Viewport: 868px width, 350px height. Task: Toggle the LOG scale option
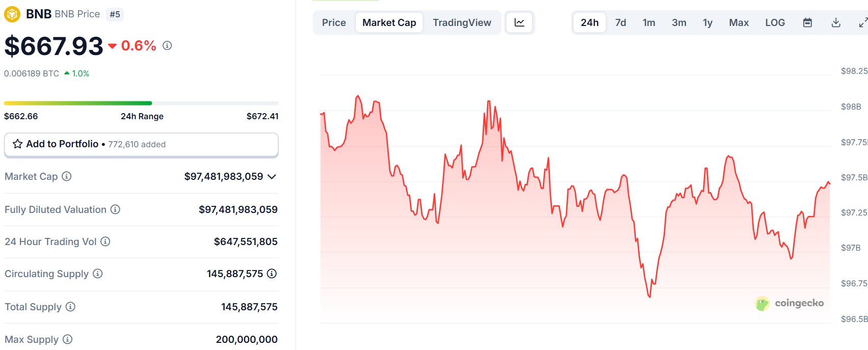(x=775, y=22)
